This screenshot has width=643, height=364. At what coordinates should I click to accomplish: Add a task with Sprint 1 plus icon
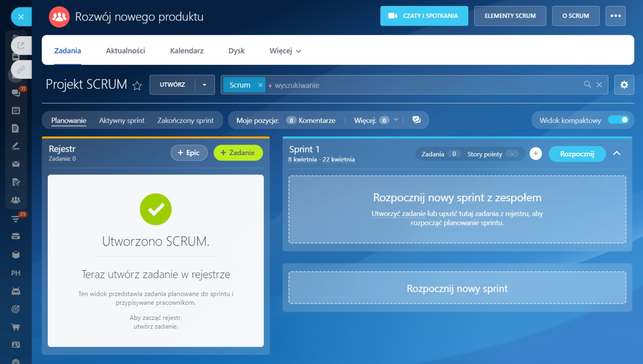point(535,154)
